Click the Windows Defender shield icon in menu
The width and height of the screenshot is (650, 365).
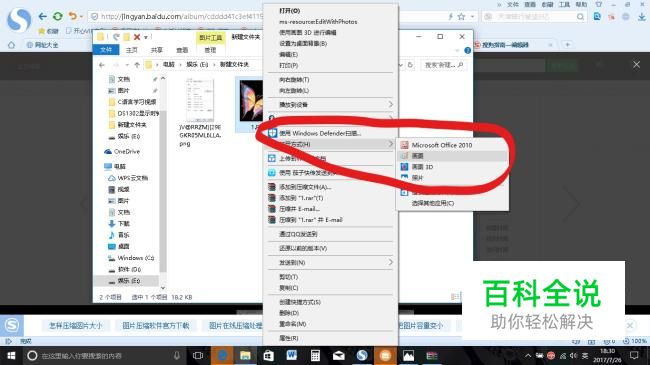(x=272, y=133)
